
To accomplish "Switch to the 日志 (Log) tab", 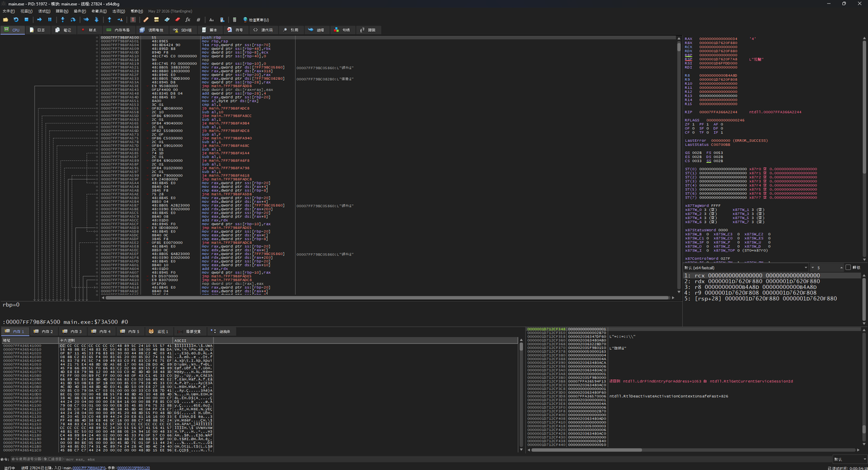I will pos(37,30).
